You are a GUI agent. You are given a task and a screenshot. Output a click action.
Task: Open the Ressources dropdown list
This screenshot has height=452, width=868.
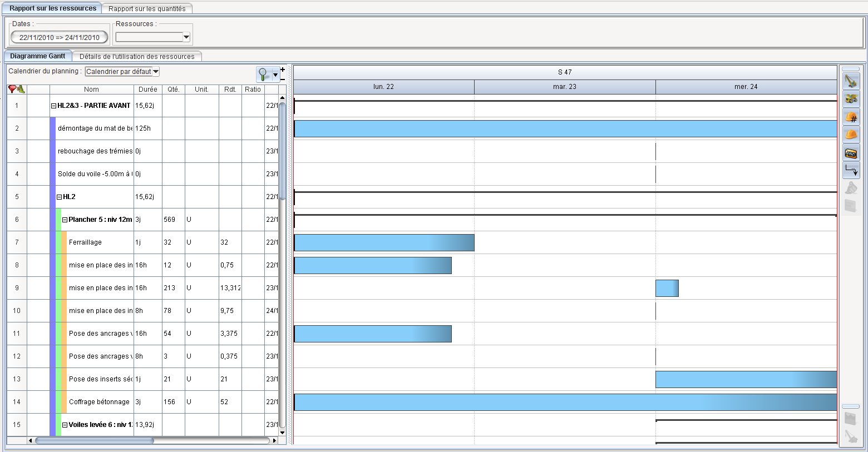(186, 37)
